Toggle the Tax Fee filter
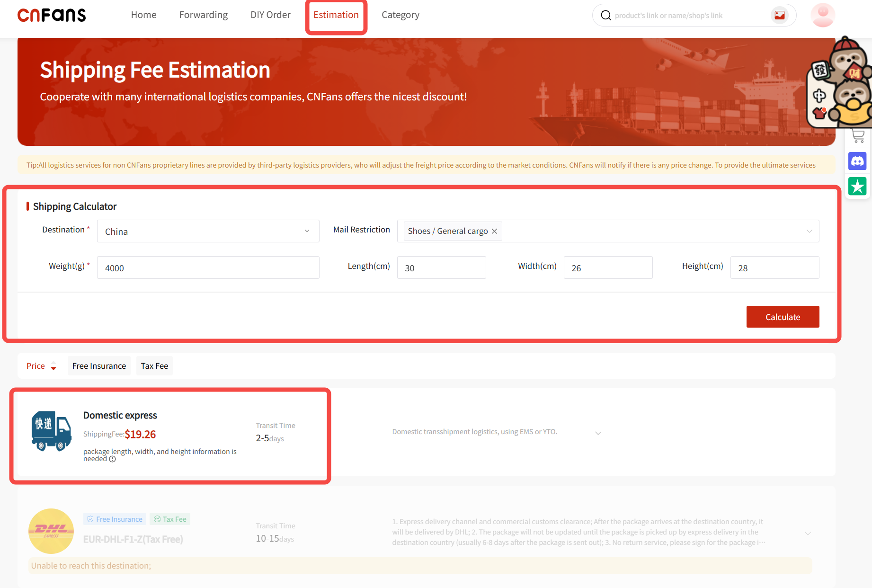 click(x=154, y=366)
